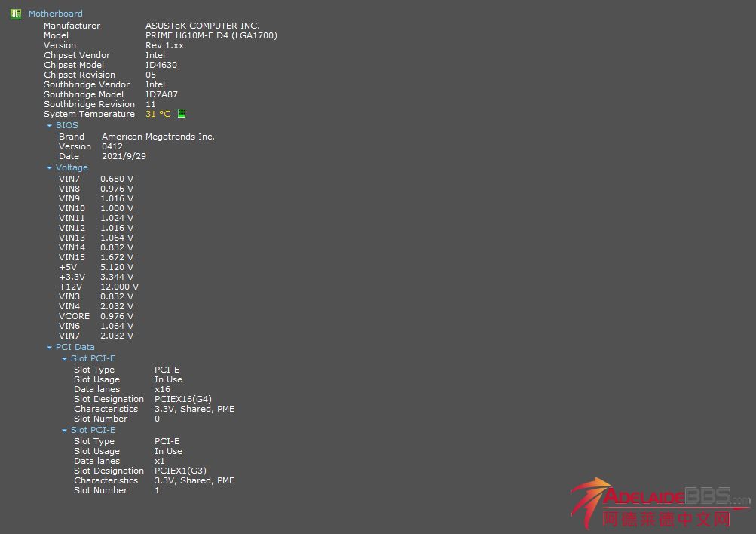Open the Motherboard section heading

pos(56,14)
